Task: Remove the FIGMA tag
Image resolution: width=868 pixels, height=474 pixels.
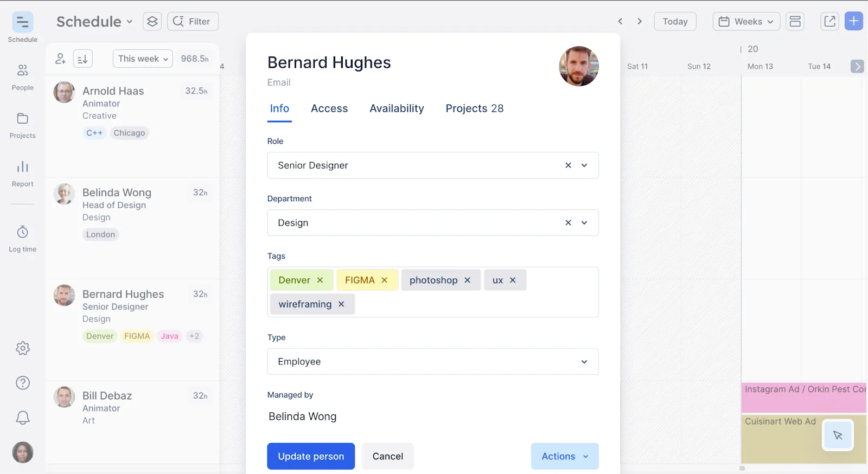Action: coord(385,280)
